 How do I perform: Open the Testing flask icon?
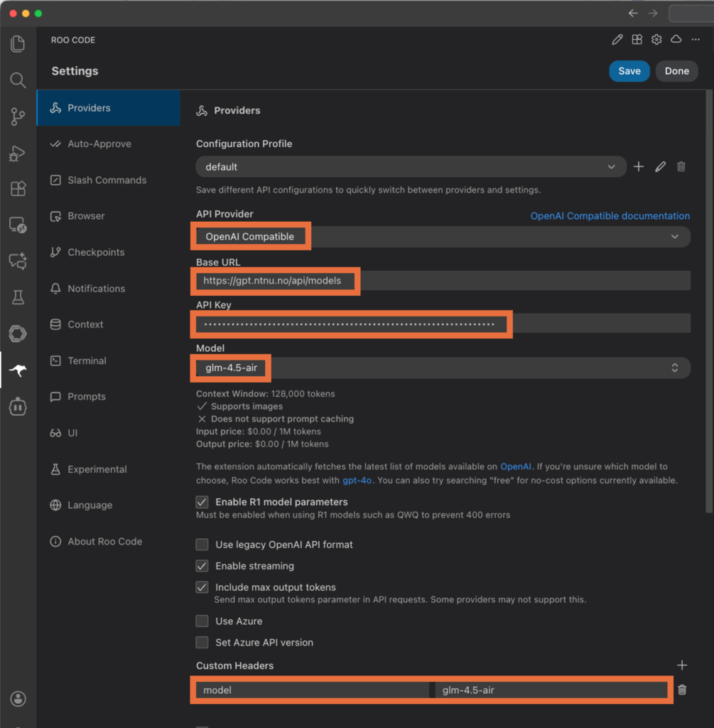pyautogui.click(x=18, y=298)
